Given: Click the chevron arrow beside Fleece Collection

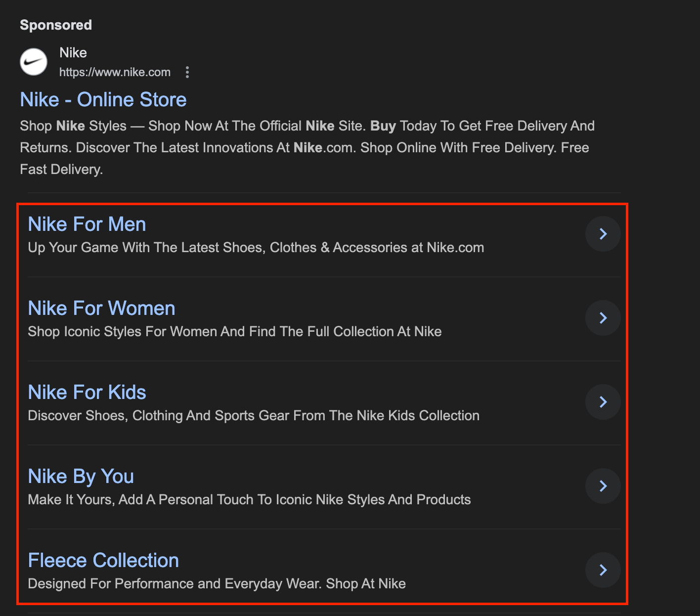Looking at the screenshot, I should [603, 570].
